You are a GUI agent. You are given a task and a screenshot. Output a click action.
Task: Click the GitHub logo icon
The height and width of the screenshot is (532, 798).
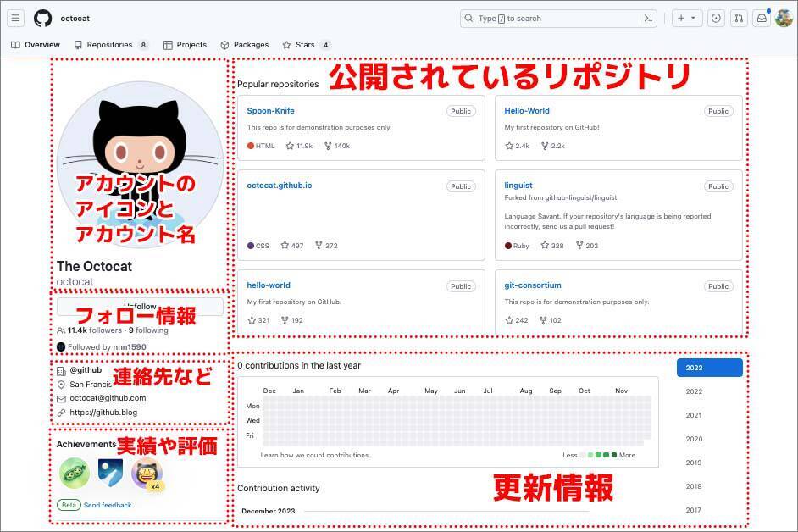tap(42, 18)
